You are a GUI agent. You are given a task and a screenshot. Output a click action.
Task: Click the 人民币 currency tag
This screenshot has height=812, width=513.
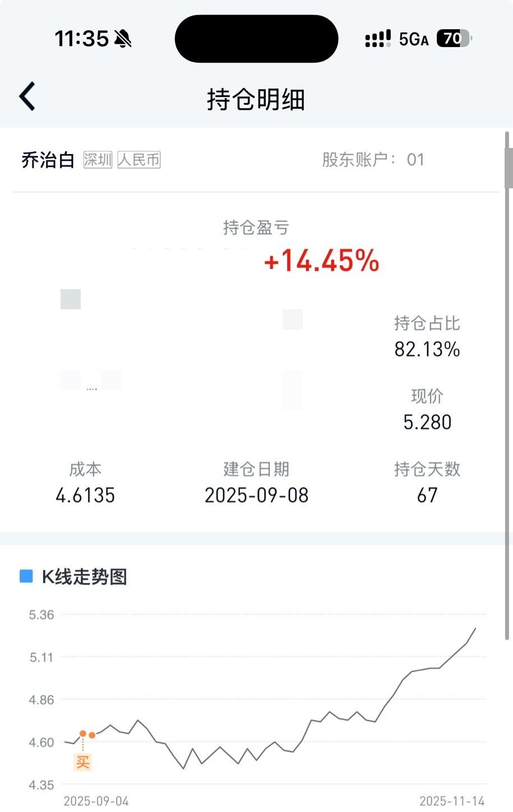139,160
